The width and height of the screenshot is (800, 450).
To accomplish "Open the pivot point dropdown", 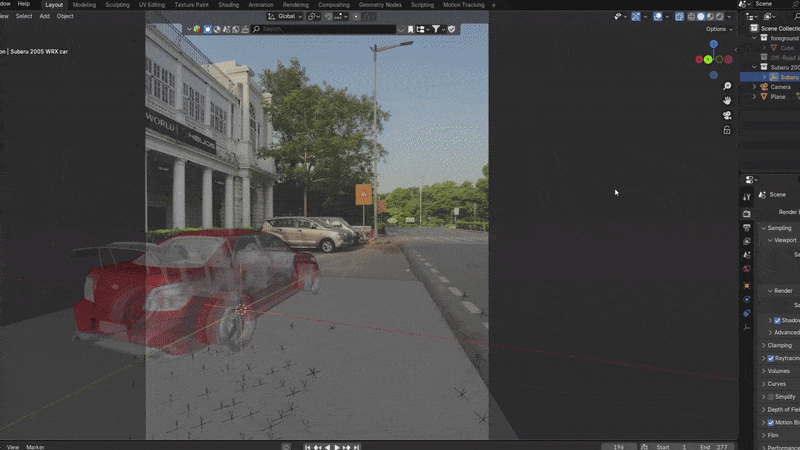I will point(313,16).
